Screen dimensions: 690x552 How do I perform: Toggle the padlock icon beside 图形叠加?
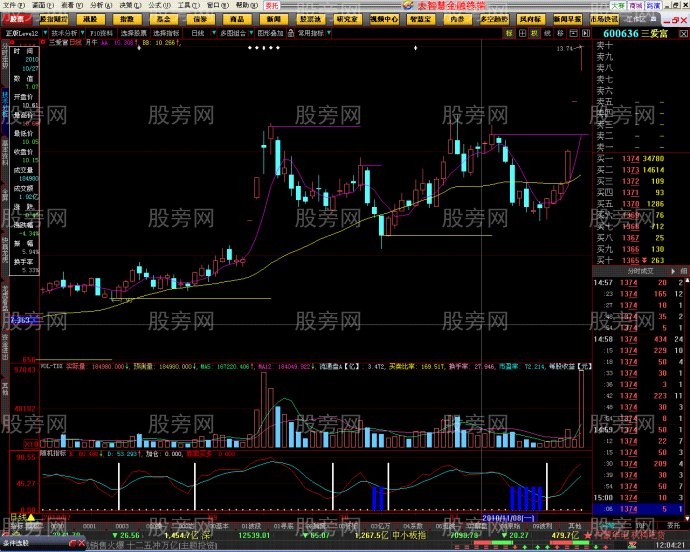coord(290,33)
